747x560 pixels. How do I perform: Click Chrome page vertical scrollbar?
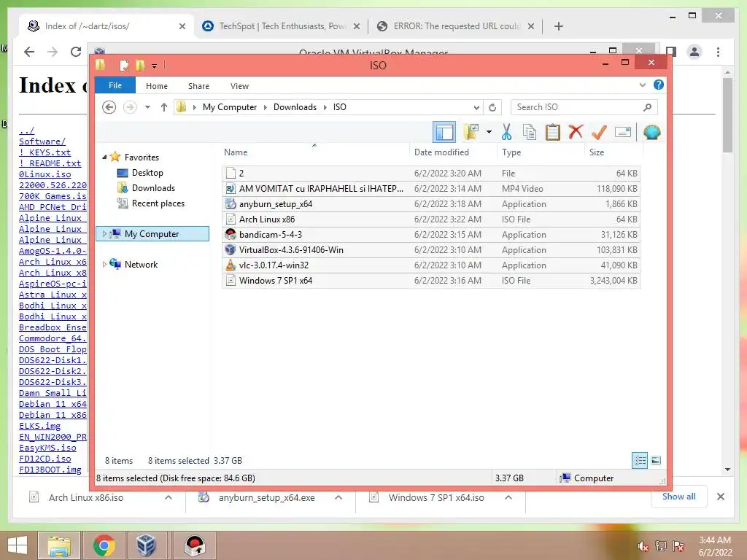pos(727,116)
